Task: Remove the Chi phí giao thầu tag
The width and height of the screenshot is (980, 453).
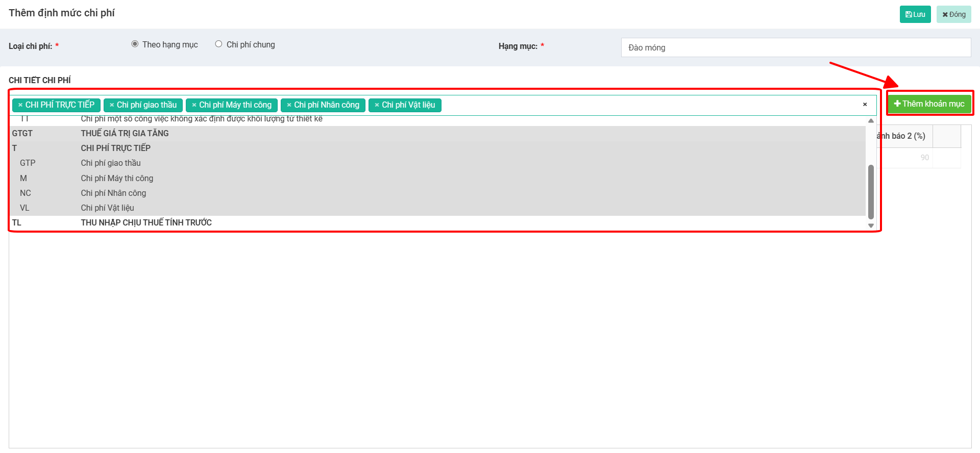Action: point(112,105)
